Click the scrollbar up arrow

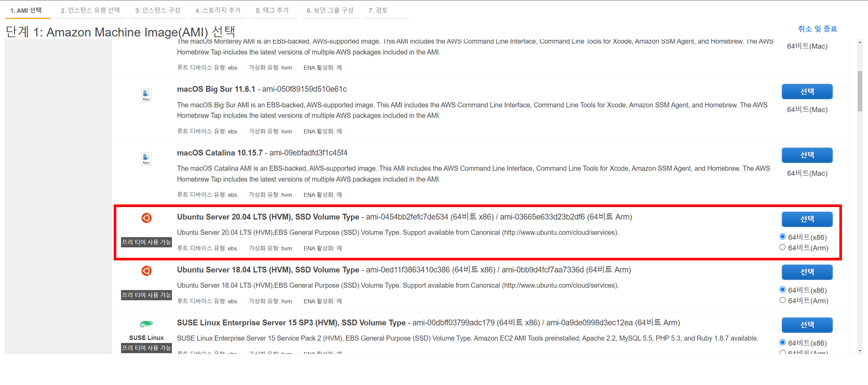[x=860, y=43]
